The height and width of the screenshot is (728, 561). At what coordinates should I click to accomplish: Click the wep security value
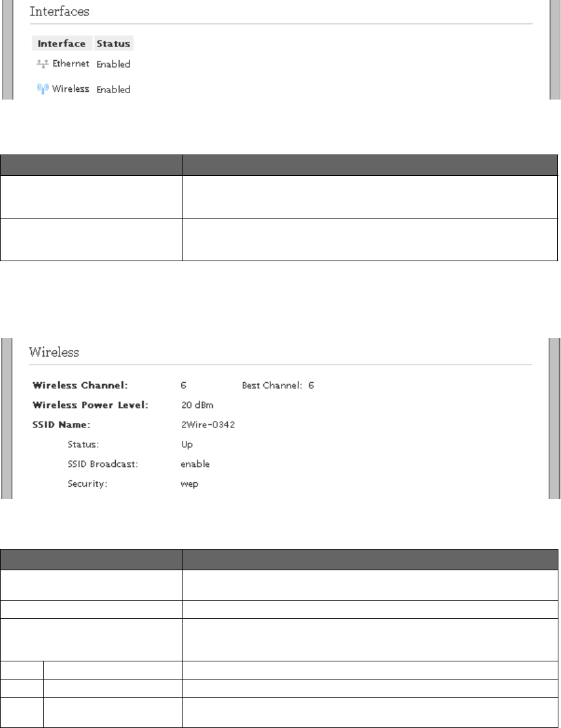coord(190,484)
